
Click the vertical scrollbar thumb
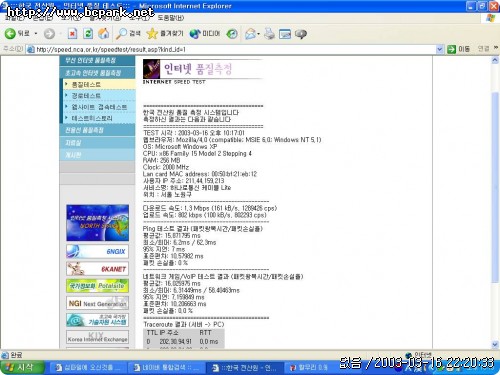[x=495, y=187]
